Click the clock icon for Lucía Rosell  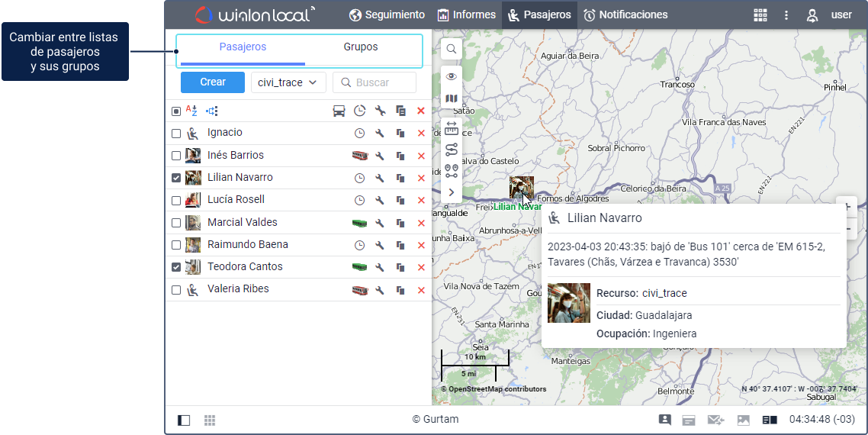pos(360,201)
